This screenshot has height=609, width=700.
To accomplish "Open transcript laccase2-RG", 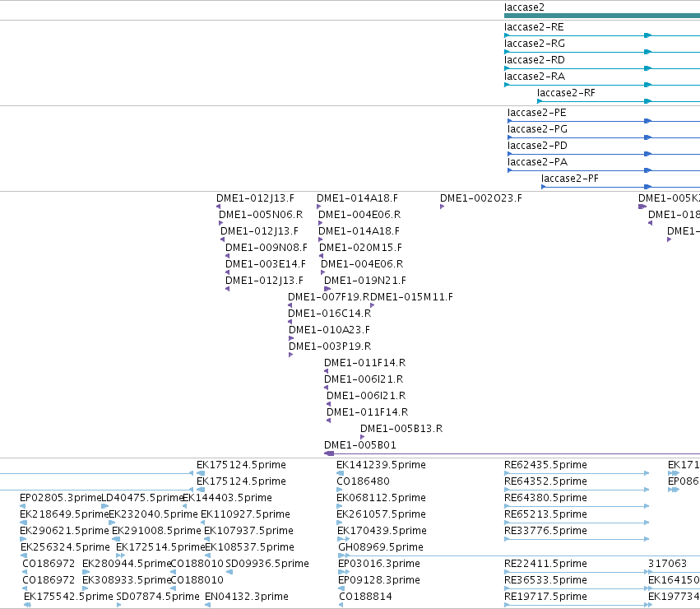I will click(x=535, y=44).
